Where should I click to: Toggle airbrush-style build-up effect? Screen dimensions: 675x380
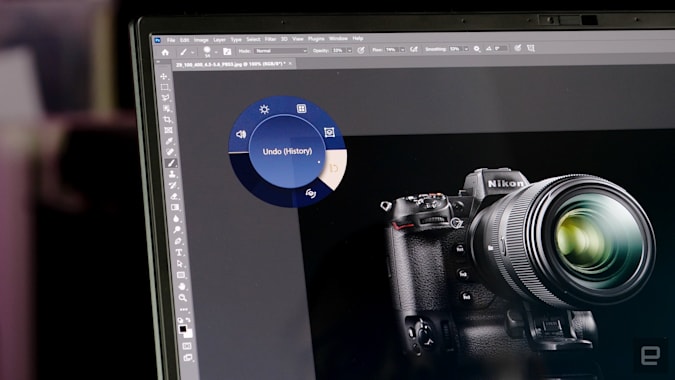[x=414, y=49]
